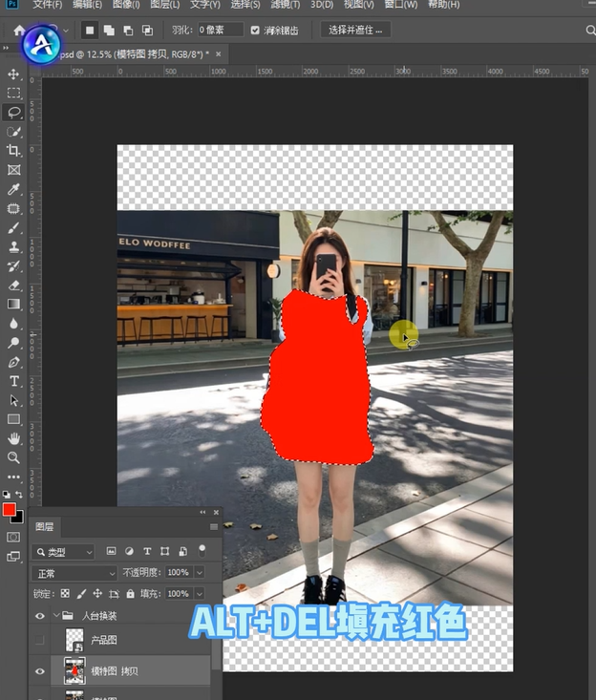596x700 pixels.
Task: Open the 滤镜(T) menu
Action: [285, 5]
